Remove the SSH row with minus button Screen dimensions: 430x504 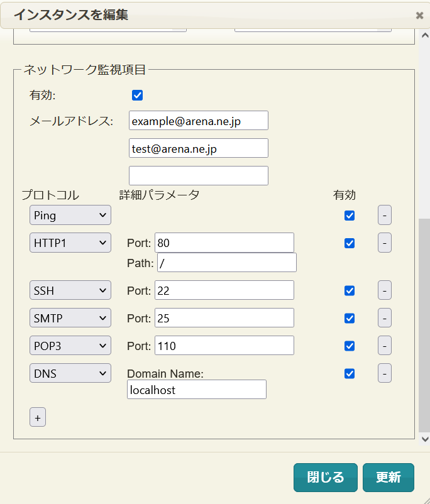tap(385, 290)
